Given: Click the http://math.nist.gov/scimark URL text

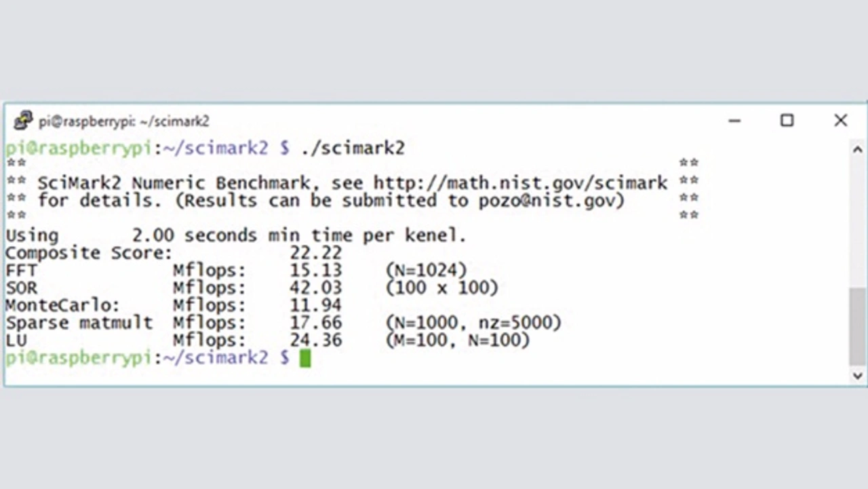Looking at the screenshot, I should [521, 183].
